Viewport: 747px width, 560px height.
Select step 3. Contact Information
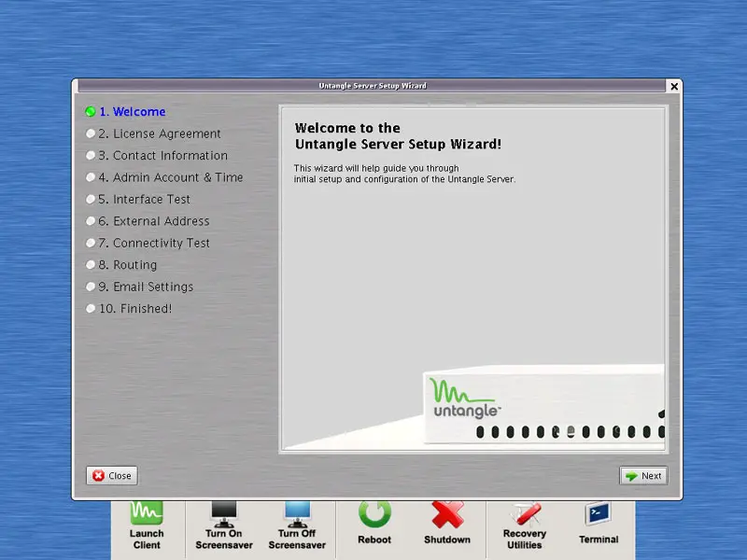pos(157,156)
